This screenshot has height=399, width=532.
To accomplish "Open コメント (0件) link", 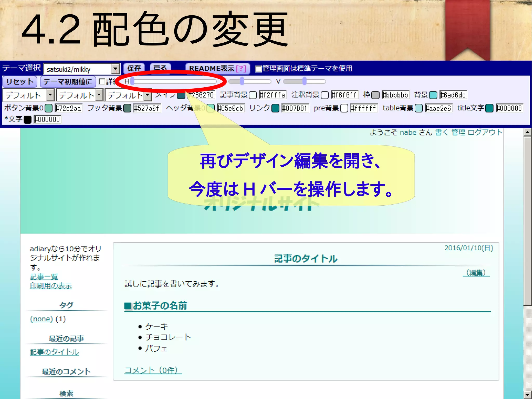I will [x=153, y=370].
